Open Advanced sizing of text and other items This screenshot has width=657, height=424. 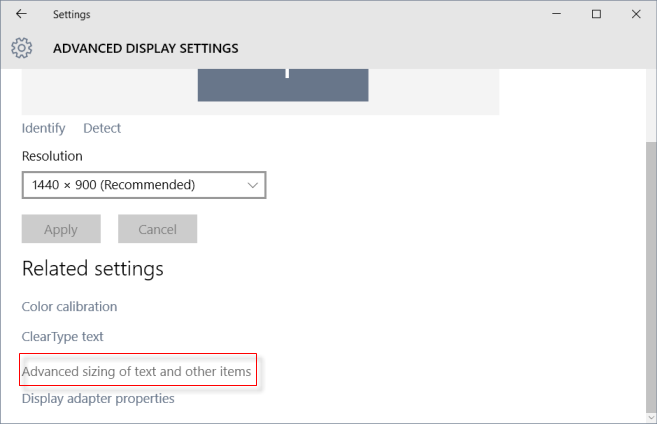coord(137,371)
